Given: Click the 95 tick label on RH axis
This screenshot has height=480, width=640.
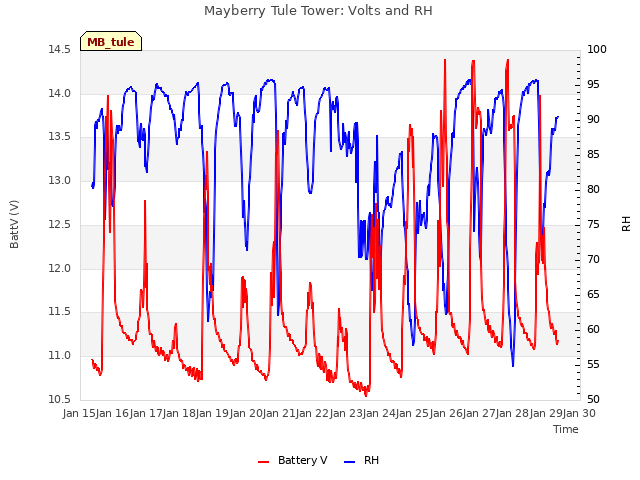Looking at the screenshot, I should pos(593,84).
